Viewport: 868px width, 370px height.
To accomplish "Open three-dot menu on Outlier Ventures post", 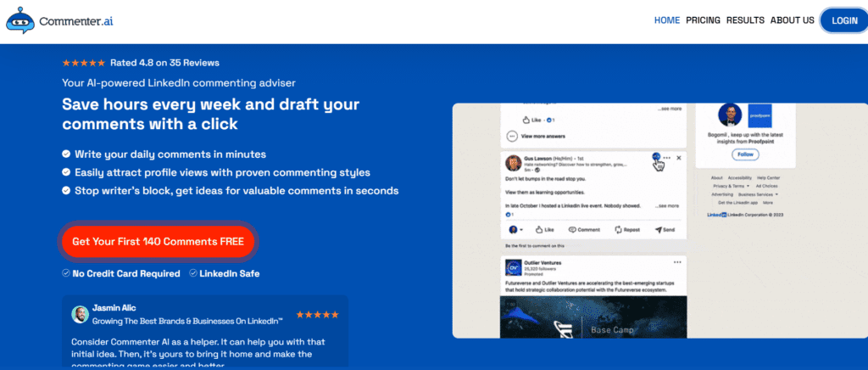I will tap(677, 262).
